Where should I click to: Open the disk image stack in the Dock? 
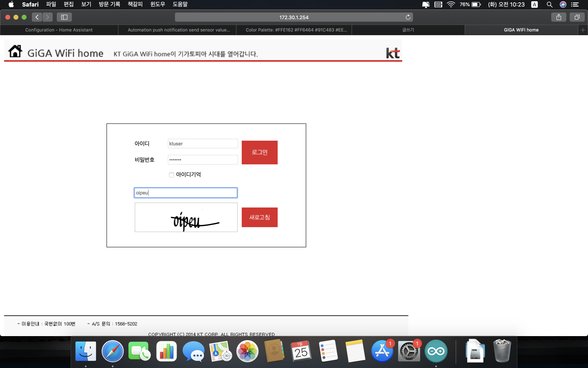click(475, 351)
